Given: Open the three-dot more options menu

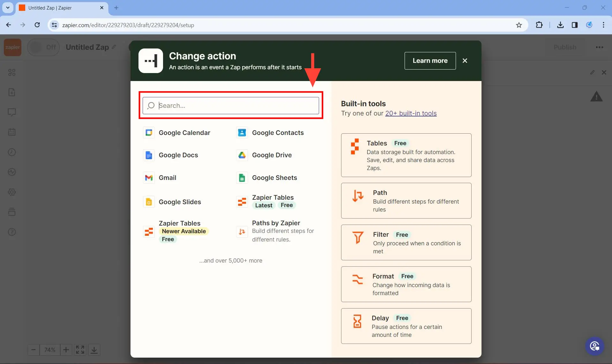Looking at the screenshot, I should tap(600, 47).
